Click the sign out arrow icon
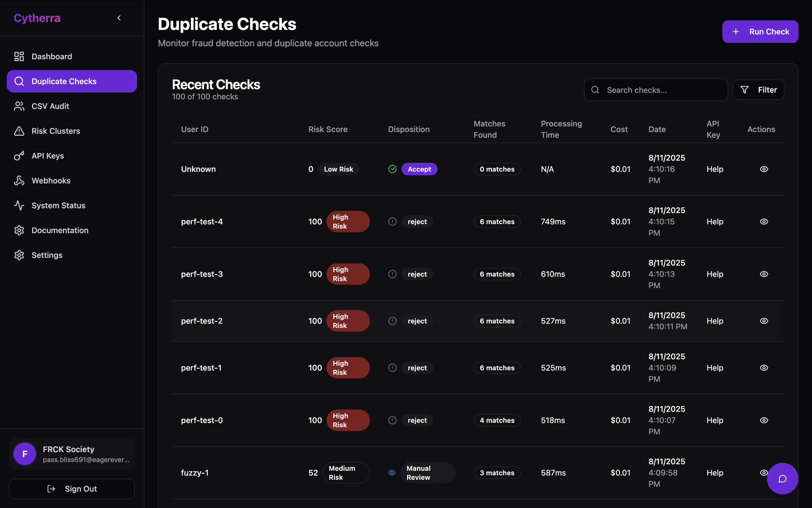 [x=51, y=489]
